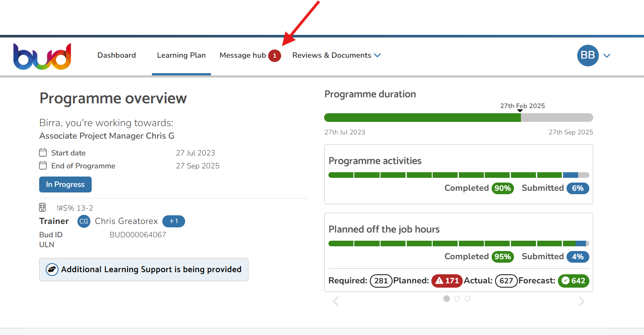Click the Forecast 642 check badge
Image resolution: width=644 pixels, height=335 pixels.
point(573,281)
